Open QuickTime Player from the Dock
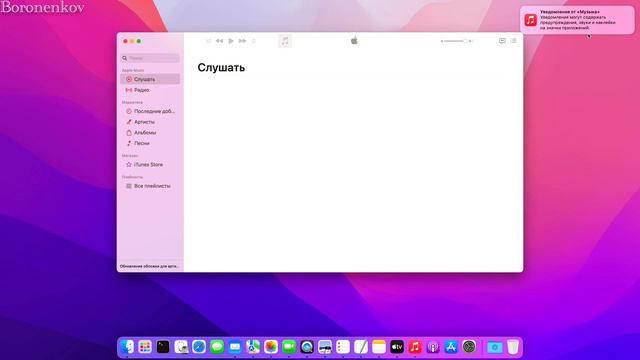Screen dimensions: 640x360 click(x=307, y=347)
